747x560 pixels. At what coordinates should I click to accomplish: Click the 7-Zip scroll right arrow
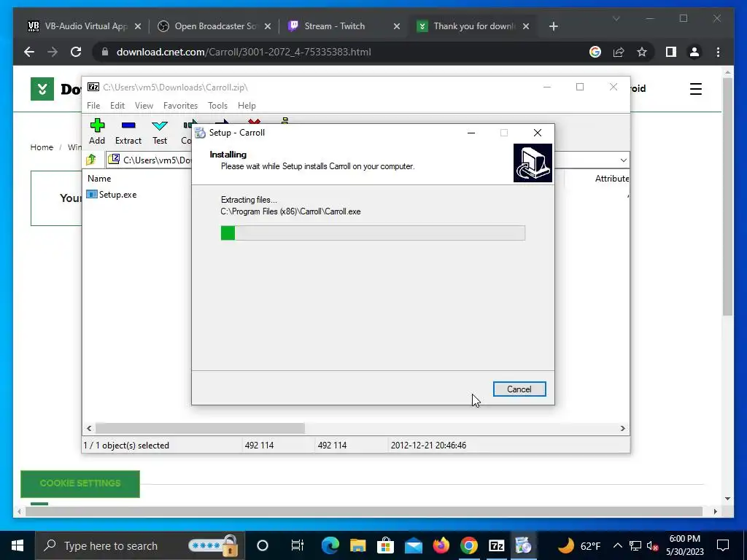[623, 428]
